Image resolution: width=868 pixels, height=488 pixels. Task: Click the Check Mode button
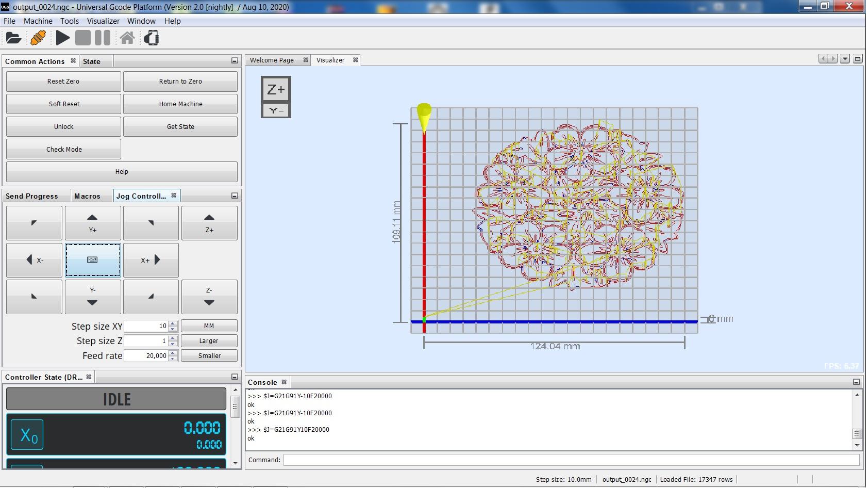tap(63, 150)
